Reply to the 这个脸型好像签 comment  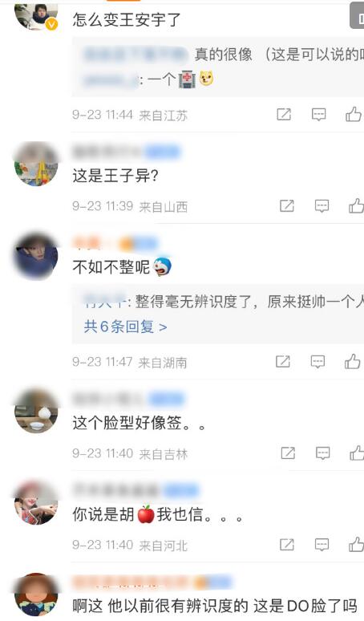tap(322, 453)
